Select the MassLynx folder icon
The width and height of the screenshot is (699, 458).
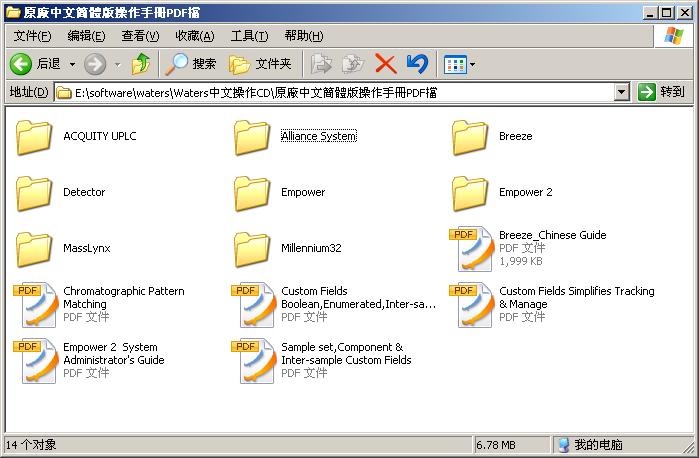[34, 250]
